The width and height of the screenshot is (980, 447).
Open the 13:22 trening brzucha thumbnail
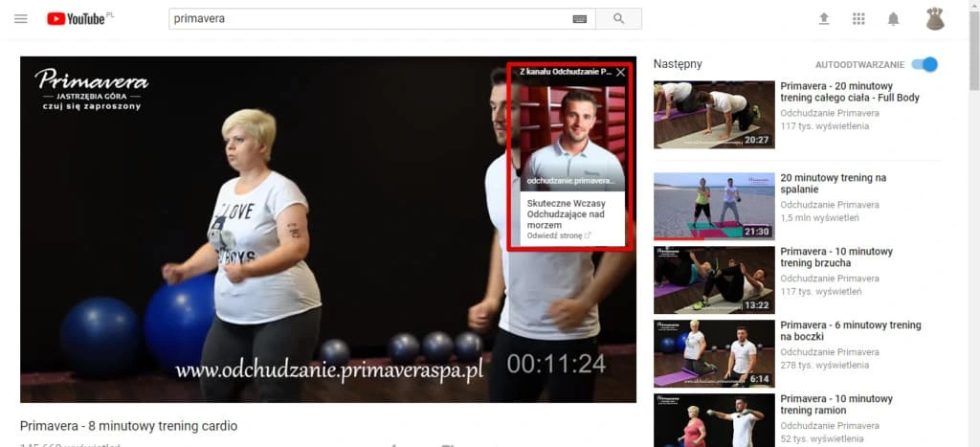[x=714, y=280]
